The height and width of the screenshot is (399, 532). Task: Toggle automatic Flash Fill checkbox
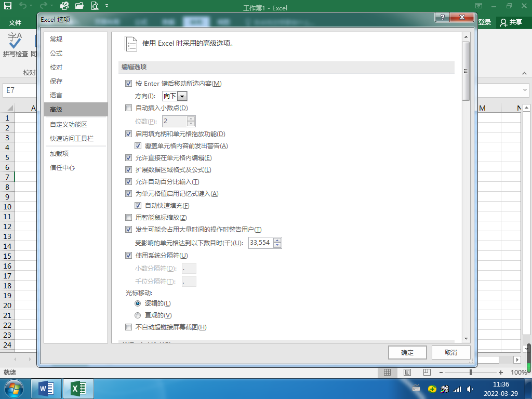pyautogui.click(x=138, y=205)
